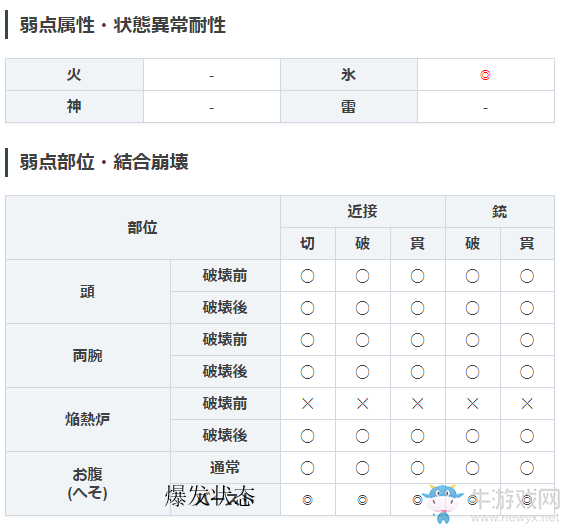Click the 近接 group header

(x=362, y=212)
